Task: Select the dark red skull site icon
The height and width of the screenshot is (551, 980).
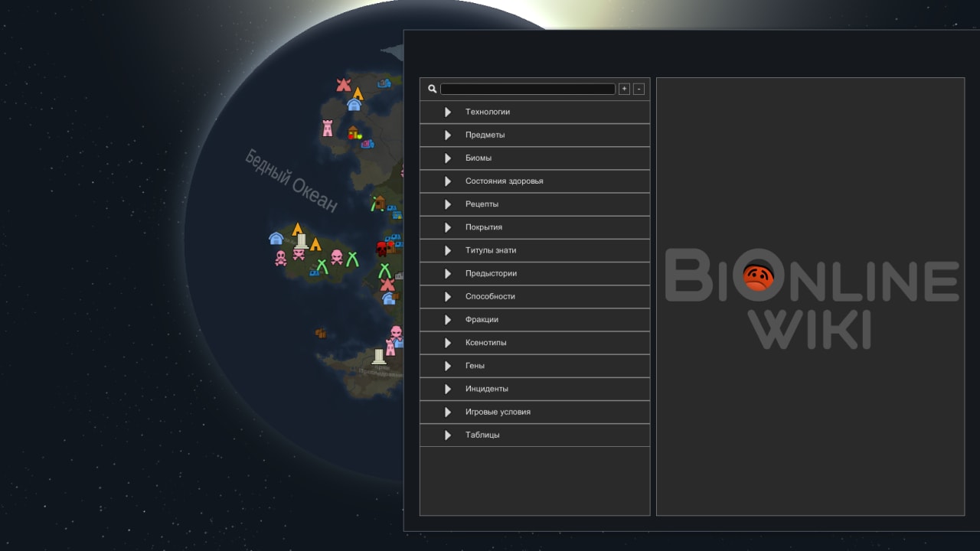Action: (381, 249)
